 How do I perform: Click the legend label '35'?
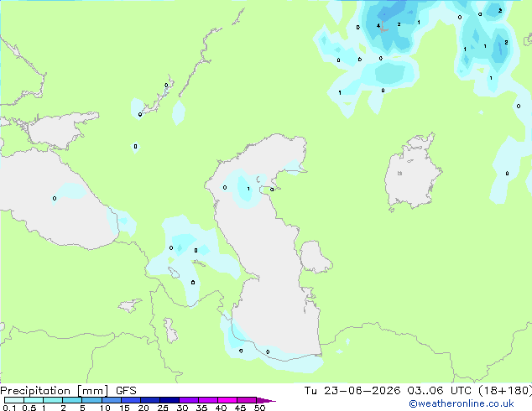point(201,408)
